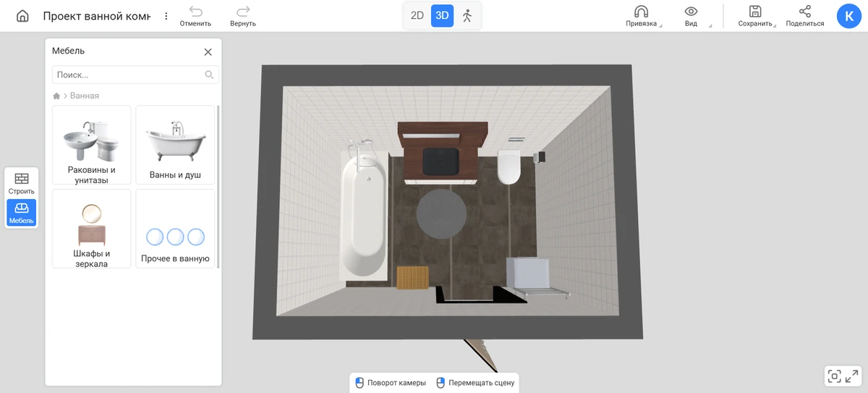The width and height of the screenshot is (868, 393).
Task: Click the search magnifier icon
Action: [x=210, y=75]
